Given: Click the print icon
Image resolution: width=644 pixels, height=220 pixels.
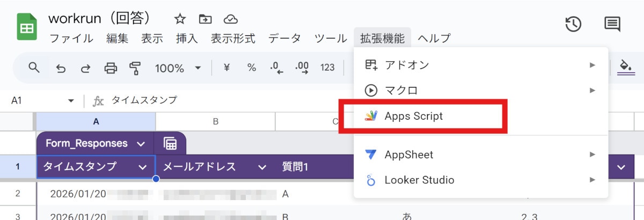Looking at the screenshot, I should coord(111,68).
